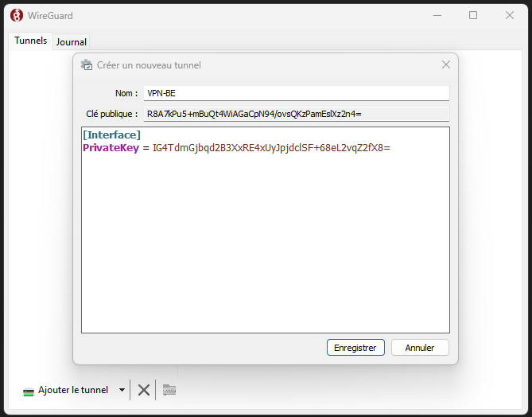Maximize the WireGuard window
This screenshot has width=532, height=417.
[x=473, y=15]
